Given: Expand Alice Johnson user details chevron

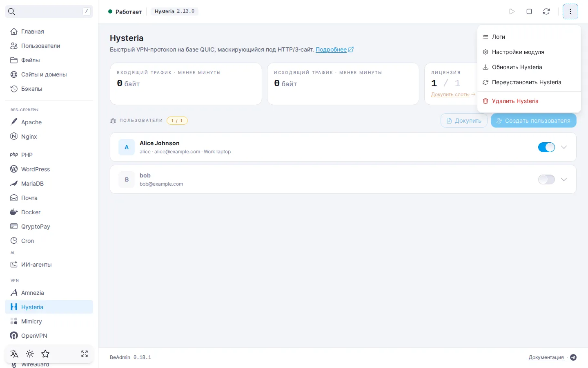Looking at the screenshot, I should pos(564,147).
